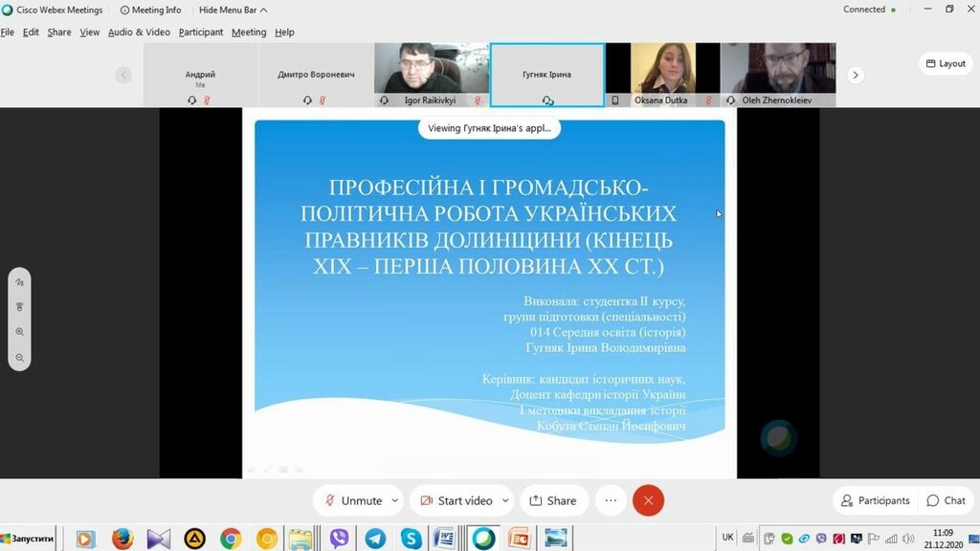Open Viber from the taskbar
This screenshot has width=980, height=551.
[x=339, y=539]
